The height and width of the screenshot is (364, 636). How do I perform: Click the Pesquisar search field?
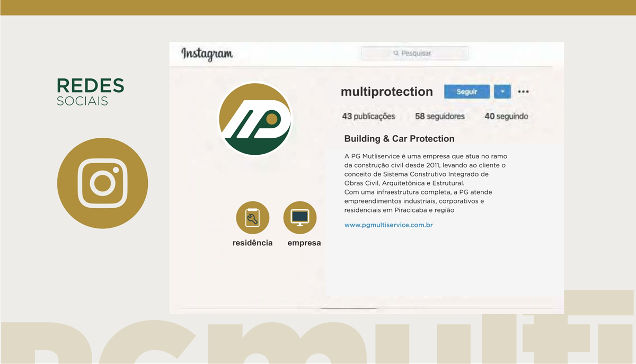(414, 54)
